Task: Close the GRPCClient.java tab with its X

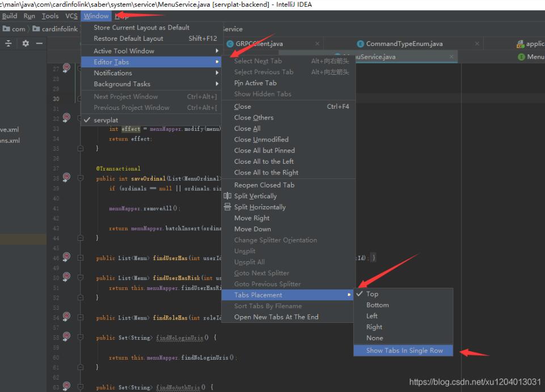Action: pos(317,44)
